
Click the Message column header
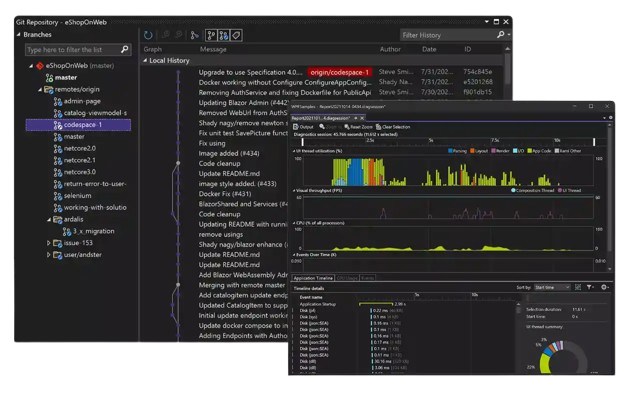coord(213,49)
